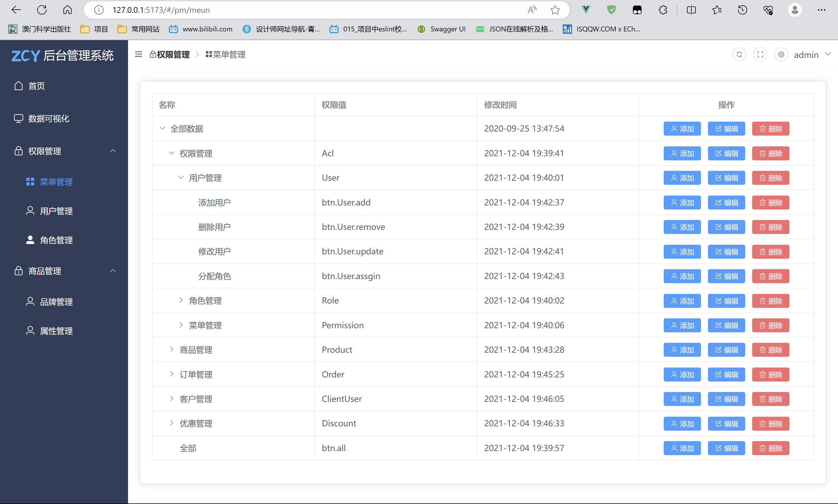Click 编辑 in the ClientUser row

point(726,399)
